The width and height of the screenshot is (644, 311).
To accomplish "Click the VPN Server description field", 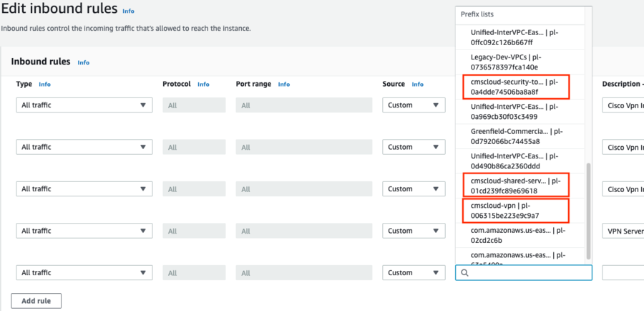I will pyautogui.click(x=623, y=231).
